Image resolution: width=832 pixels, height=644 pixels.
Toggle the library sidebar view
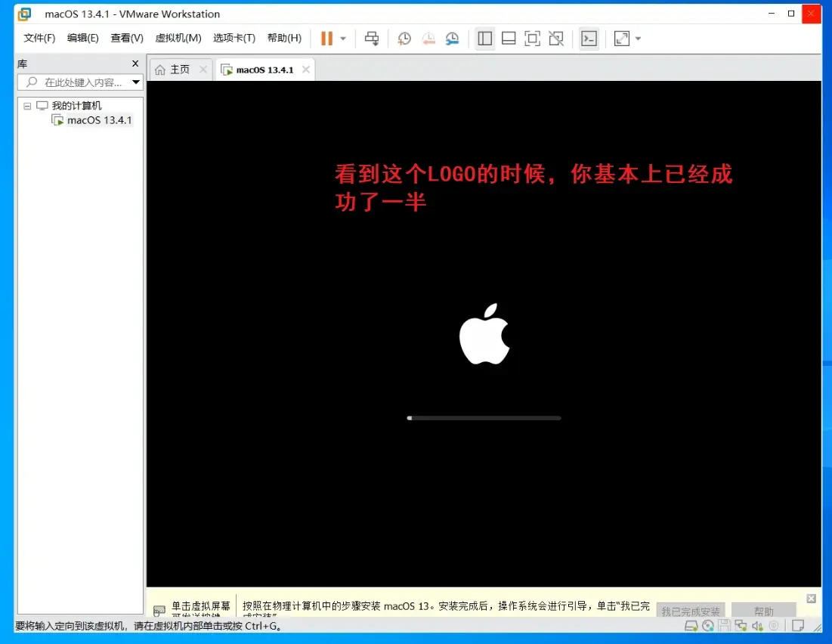coord(484,39)
